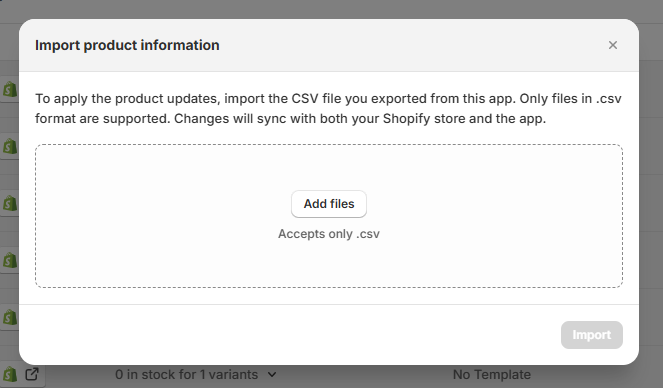The width and height of the screenshot is (663, 388).
Task: Expand the stock variants chevron
Action: [272, 374]
